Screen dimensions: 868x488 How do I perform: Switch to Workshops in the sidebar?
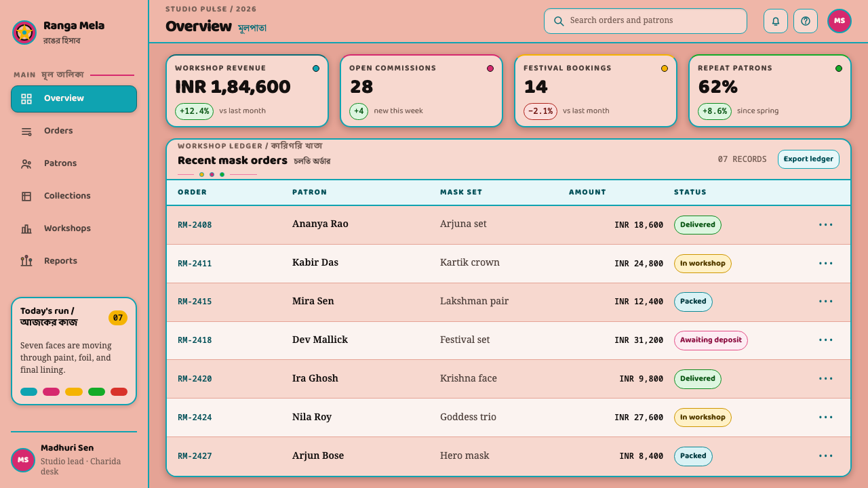coord(74,229)
